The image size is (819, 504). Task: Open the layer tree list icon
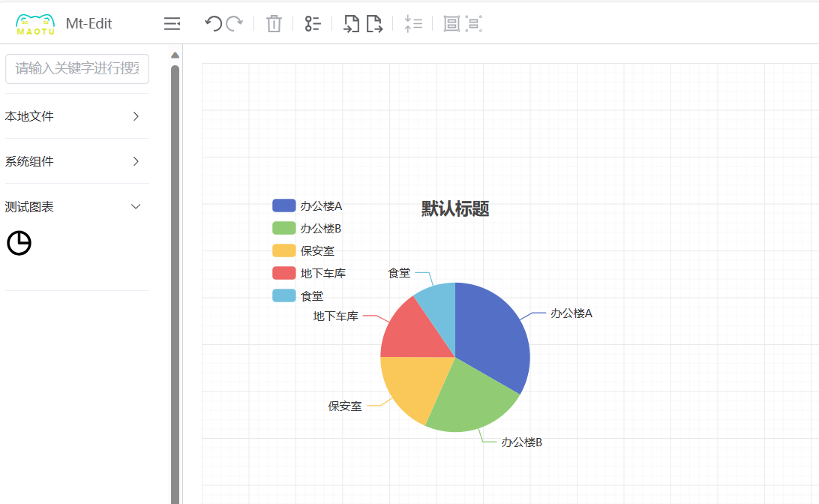(313, 24)
